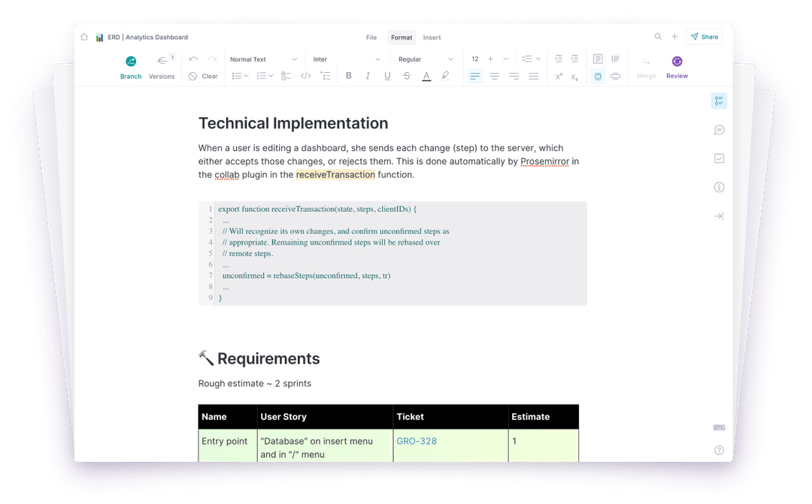Open the Inter font family dropdown
The image size is (812, 504).
click(x=346, y=59)
